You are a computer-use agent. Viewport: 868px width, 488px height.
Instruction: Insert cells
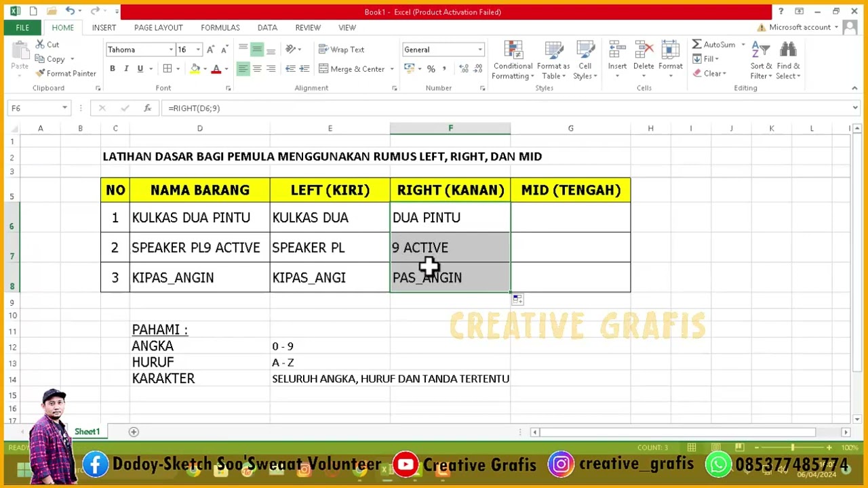click(x=617, y=58)
